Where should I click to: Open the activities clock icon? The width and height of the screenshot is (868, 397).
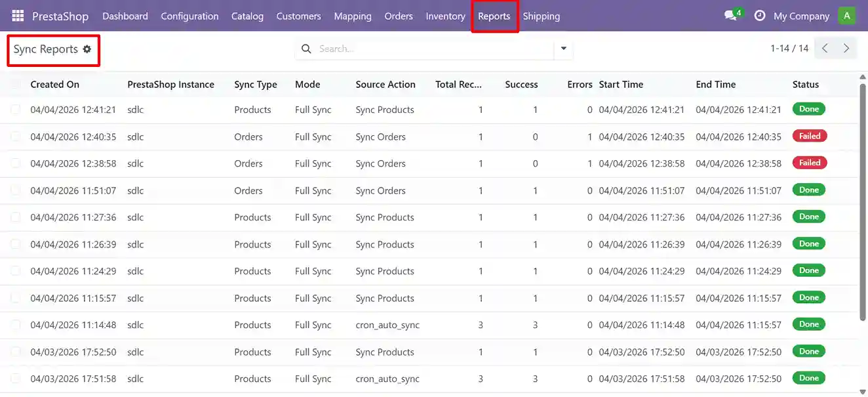click(x=760, y=16)
